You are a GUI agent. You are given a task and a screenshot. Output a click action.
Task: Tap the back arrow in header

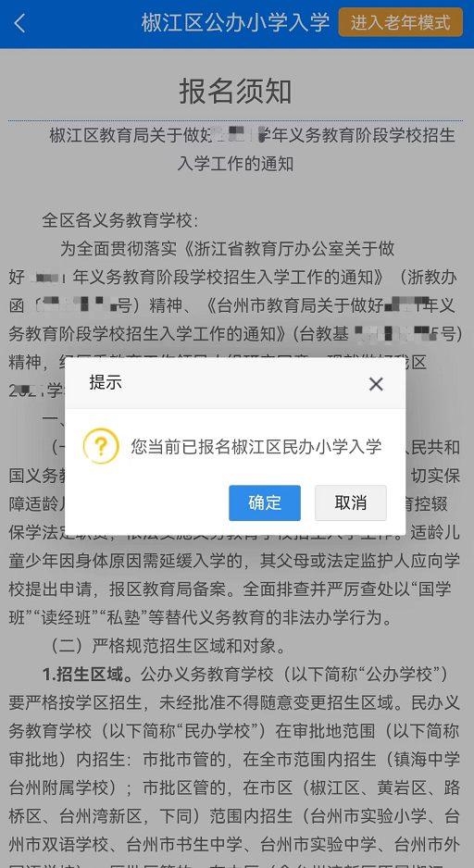click(20, 23)
